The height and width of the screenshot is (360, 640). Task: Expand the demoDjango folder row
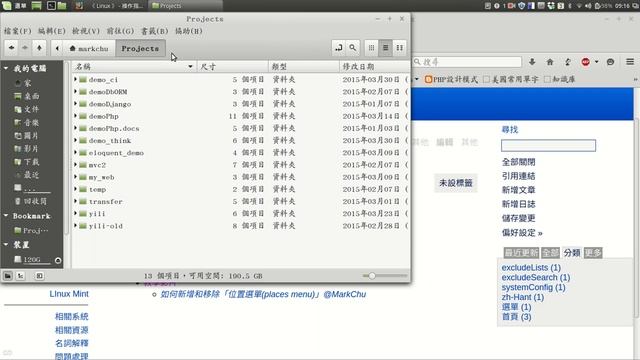76,104
